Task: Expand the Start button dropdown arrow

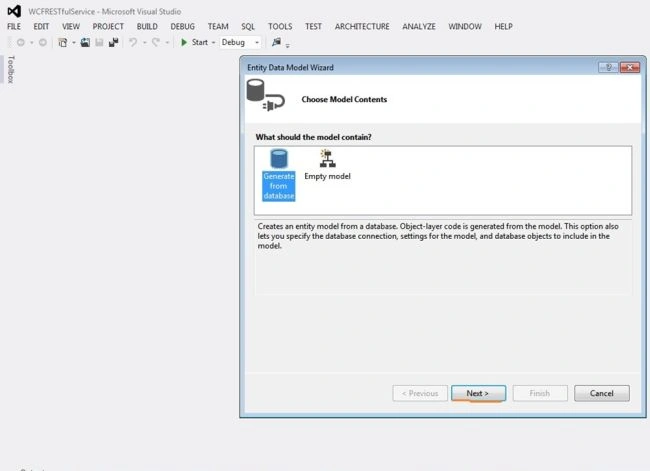Action: (213, 42)
